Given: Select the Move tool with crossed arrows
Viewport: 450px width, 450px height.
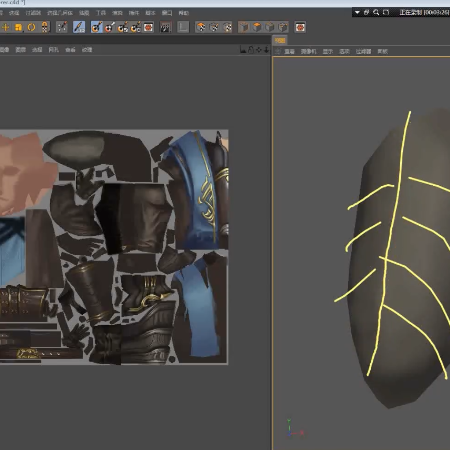Looking at the screenshot, I should (x=6, y=27).
